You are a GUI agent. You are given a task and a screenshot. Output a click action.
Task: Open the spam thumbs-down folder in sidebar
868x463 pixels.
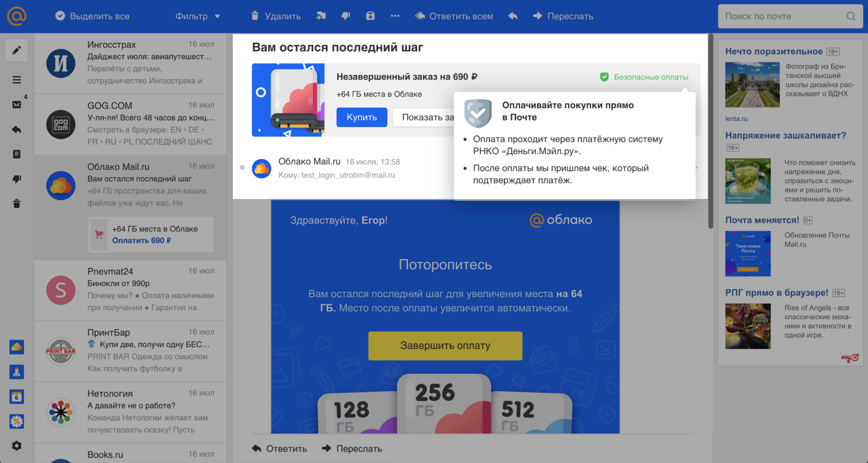pos(16,178)
